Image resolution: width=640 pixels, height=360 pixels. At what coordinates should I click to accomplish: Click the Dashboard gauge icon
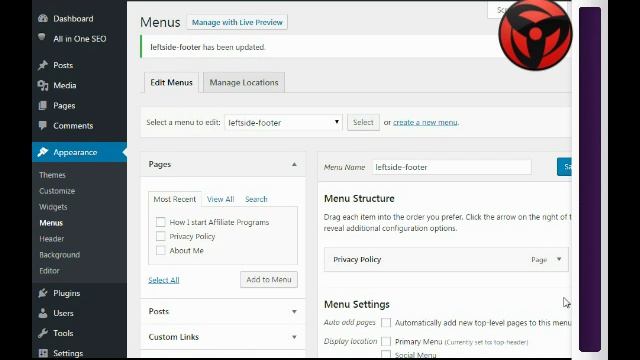pyautogui.click(x=43, y=18)
